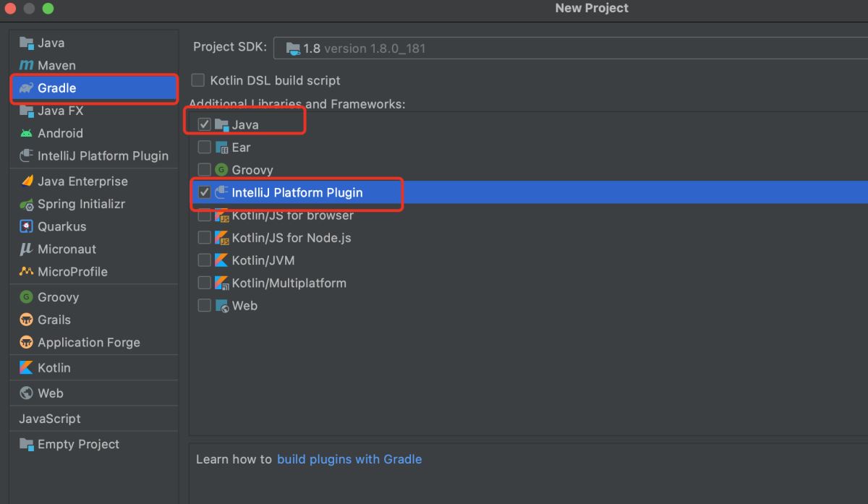
Task: Select Java Enterprise project type
Action: [82, 181]
